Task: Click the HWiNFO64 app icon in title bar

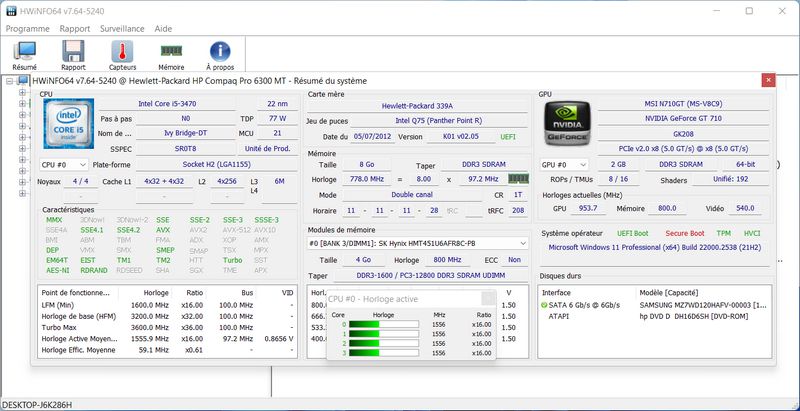Action: pos(11,11)
